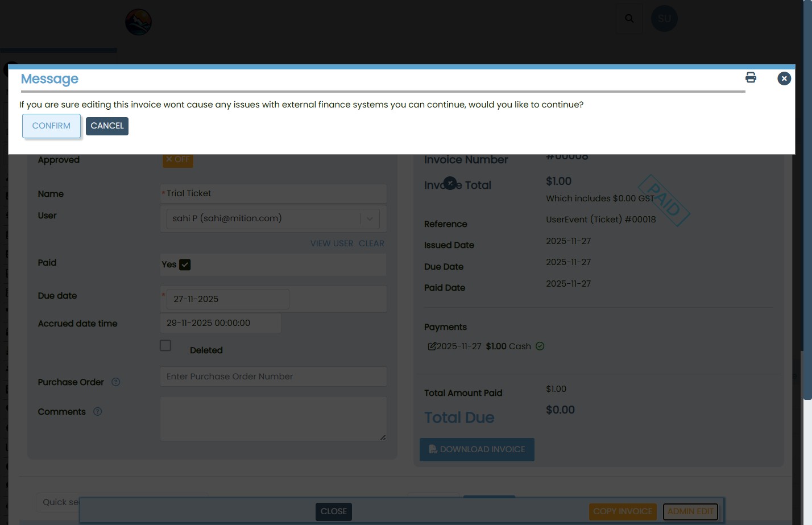Click the print icon in Message dialog
Image resolution: width=812 pixels, height=525 pixels.
click(751, 78)
